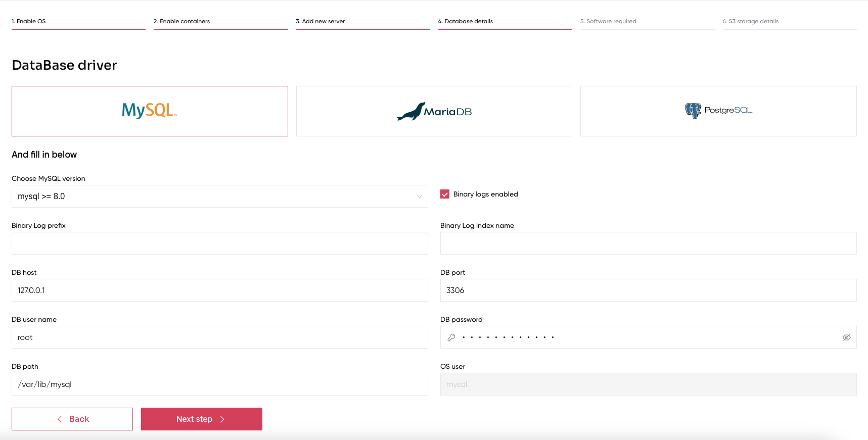Click the Back button
The width and height of the screenshot is (868, 440).
72,419
